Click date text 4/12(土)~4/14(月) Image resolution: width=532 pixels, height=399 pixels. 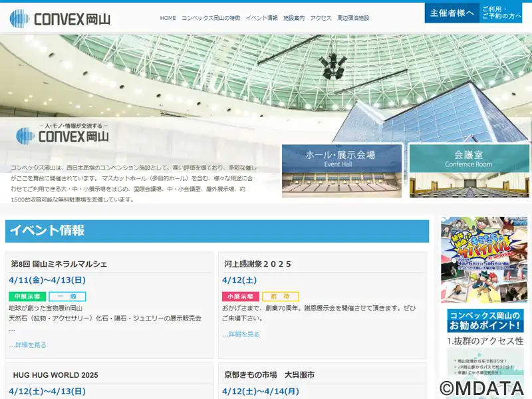click(x=261, y=392)
